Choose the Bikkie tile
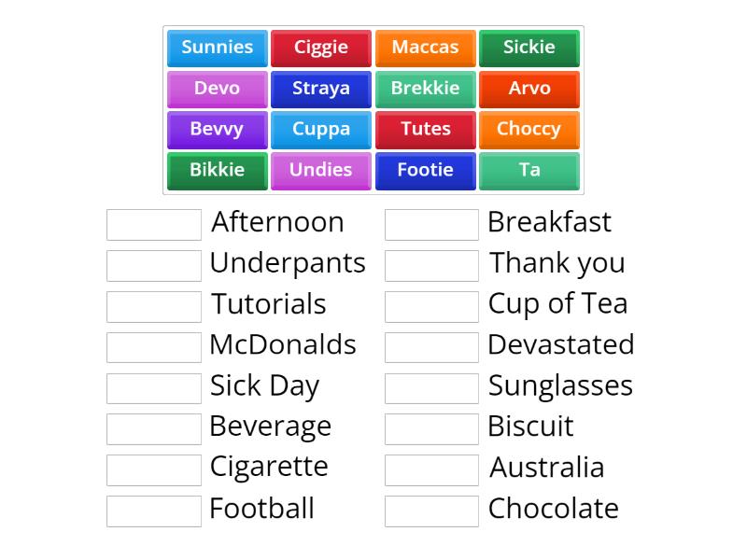 (x=217, y=171)
